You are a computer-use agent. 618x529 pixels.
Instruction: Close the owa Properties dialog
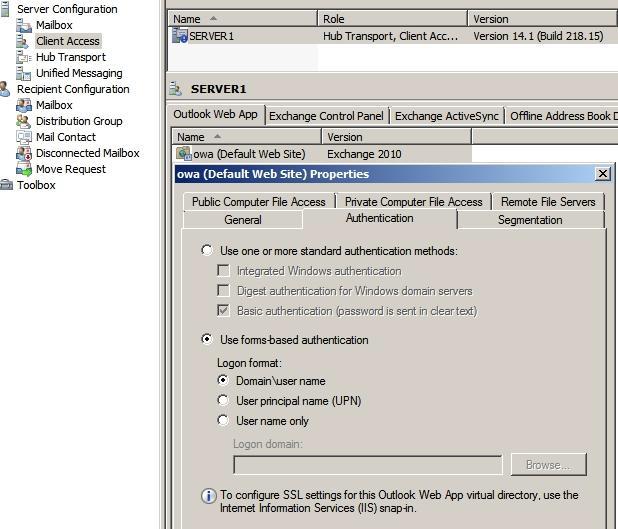(x=603, y=173)
